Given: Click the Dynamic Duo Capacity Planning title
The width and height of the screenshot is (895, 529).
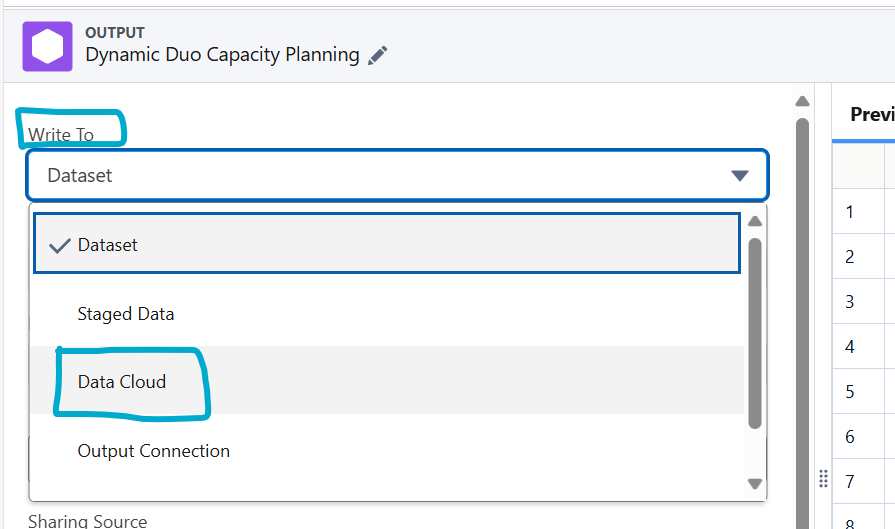Looking at the screenshot, I should click(222, 55).
